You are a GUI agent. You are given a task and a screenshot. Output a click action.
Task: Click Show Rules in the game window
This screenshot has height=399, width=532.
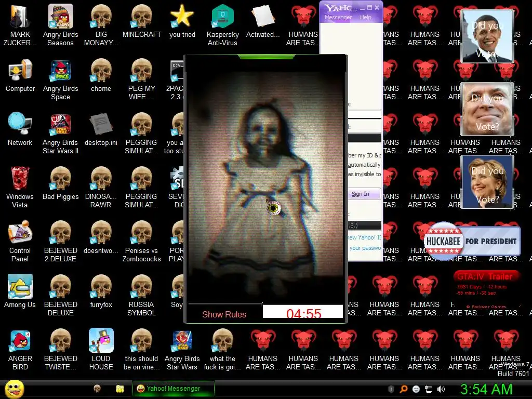[224, 314]
